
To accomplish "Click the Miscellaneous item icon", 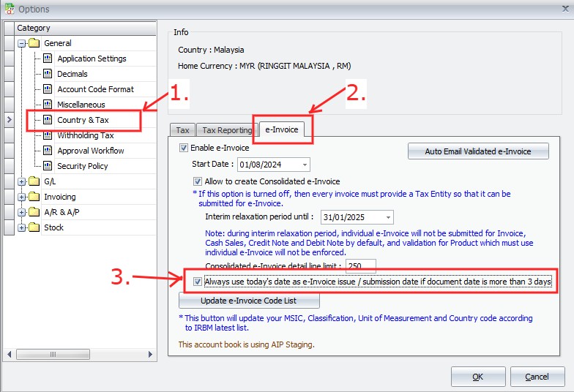I will (48, 105).
